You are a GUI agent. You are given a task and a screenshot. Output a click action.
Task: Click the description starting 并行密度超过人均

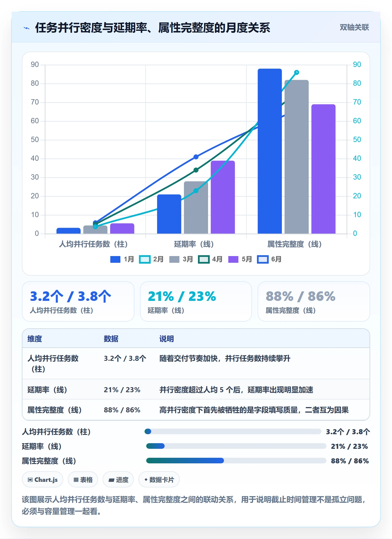tap(236, 390)
